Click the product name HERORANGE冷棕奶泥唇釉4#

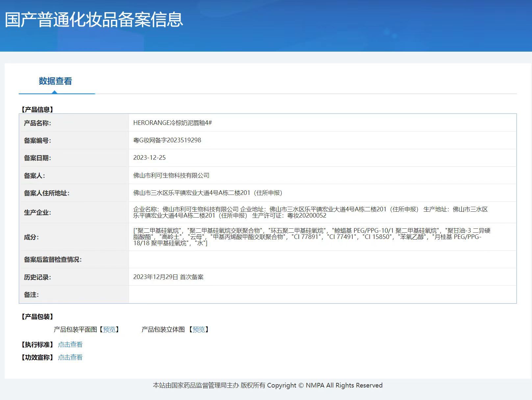pyautogui.click(x=172, y=123)
